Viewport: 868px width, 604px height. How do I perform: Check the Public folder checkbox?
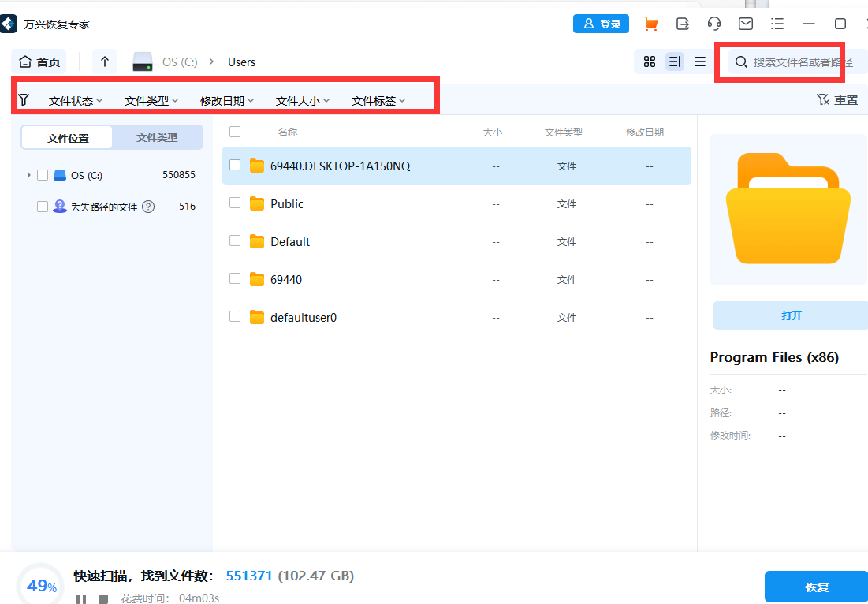(234, 203)
